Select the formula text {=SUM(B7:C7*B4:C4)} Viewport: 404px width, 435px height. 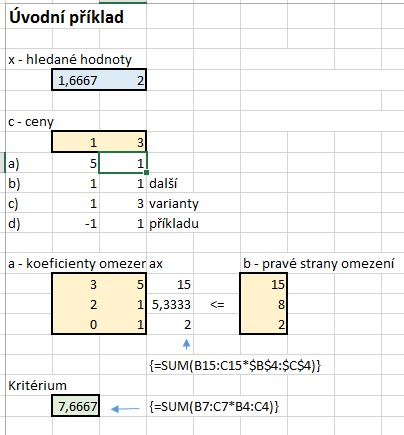(x=214, y=406)
